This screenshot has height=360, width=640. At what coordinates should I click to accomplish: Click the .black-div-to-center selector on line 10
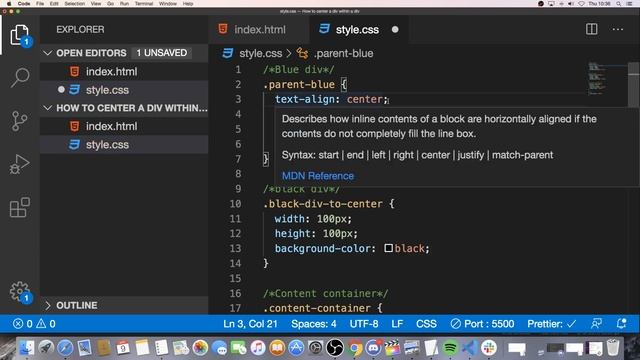(x=323, y=204)
